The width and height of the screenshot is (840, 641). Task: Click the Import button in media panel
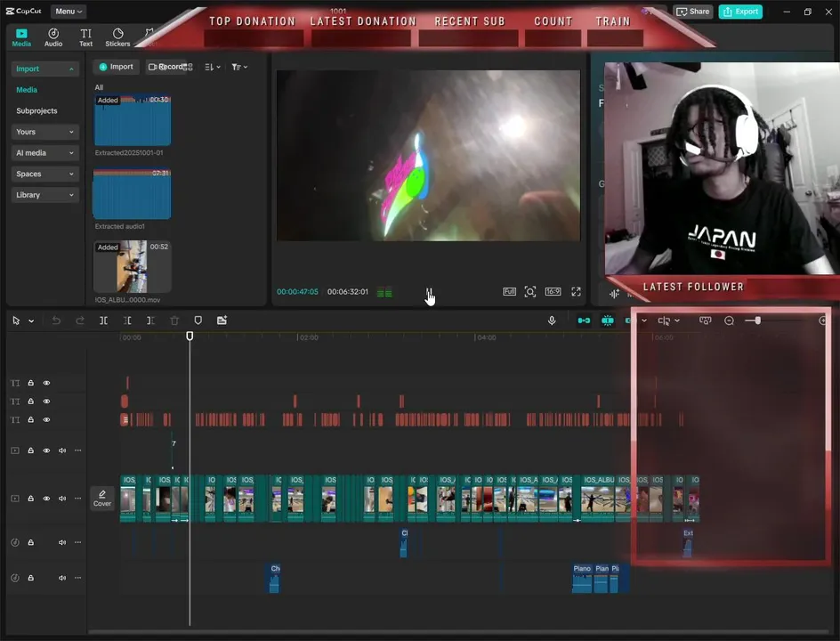(117, 67)
